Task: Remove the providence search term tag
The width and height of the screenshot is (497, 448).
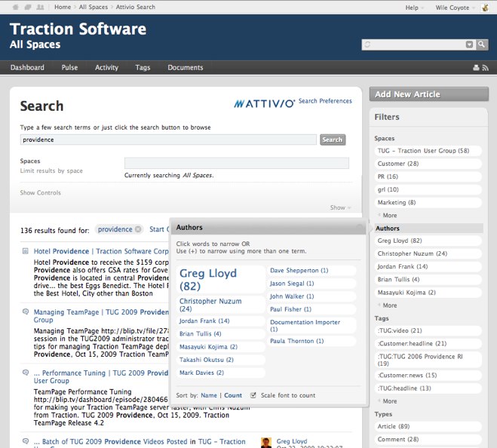Action: click(138, 229)
